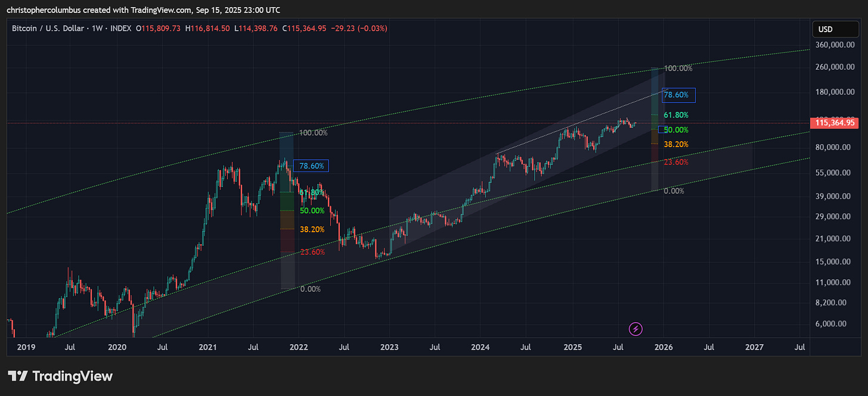868x396 pixels.
Task: Click the 21,000.00 price axis label
Action: (832, 239)
